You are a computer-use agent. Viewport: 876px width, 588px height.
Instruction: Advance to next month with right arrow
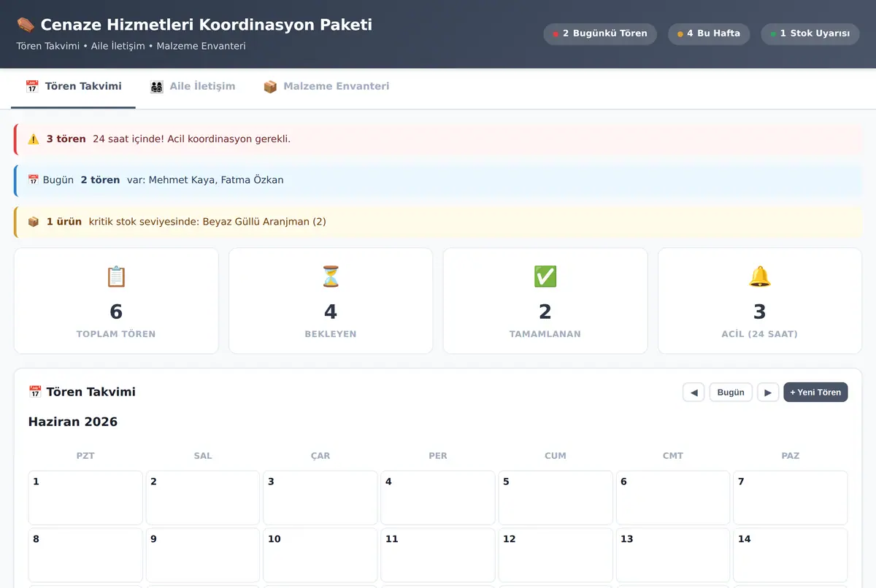[x=768, y=392]
